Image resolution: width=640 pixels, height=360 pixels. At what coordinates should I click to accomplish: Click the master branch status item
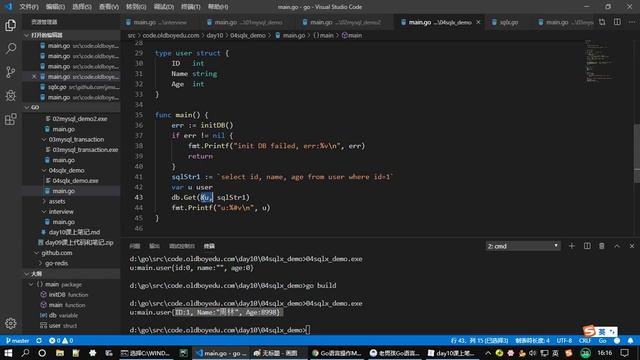(17, 340)
